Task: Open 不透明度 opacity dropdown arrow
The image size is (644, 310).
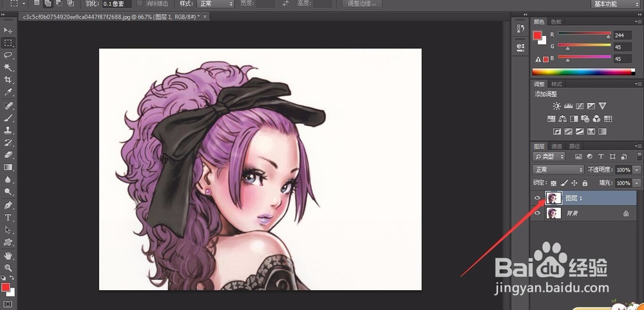Action: [637, 170]
